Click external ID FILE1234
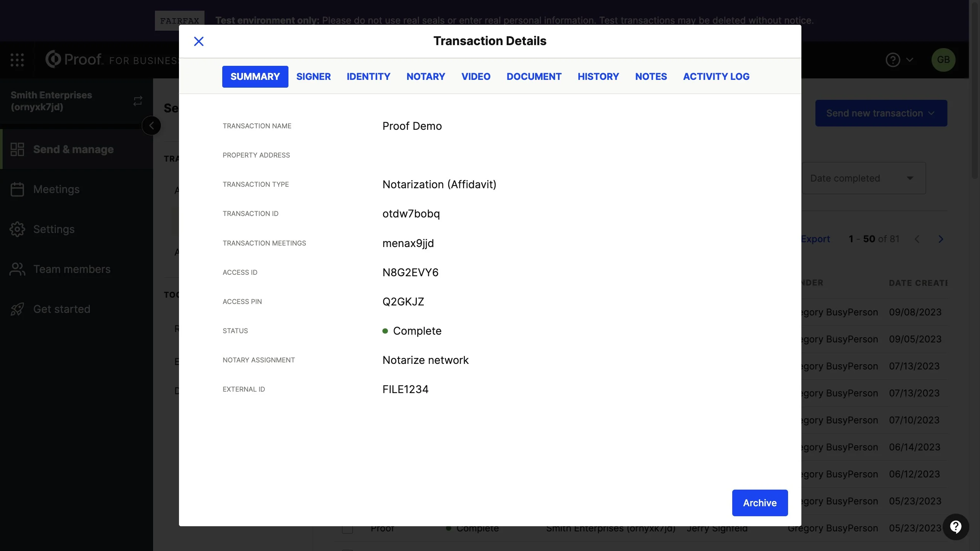The width and height of the screenshot is (980, 551). 405,389
